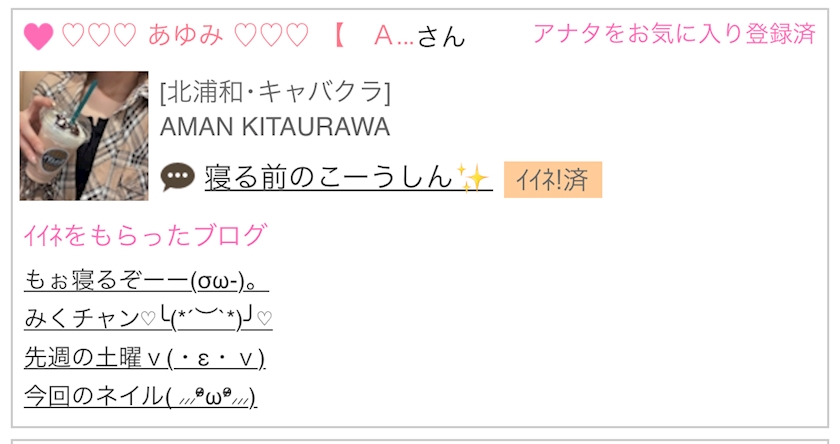Click the outline hearts after あゆみ
The height and width of the screenshot is (444, 840).
click(271, 36)
